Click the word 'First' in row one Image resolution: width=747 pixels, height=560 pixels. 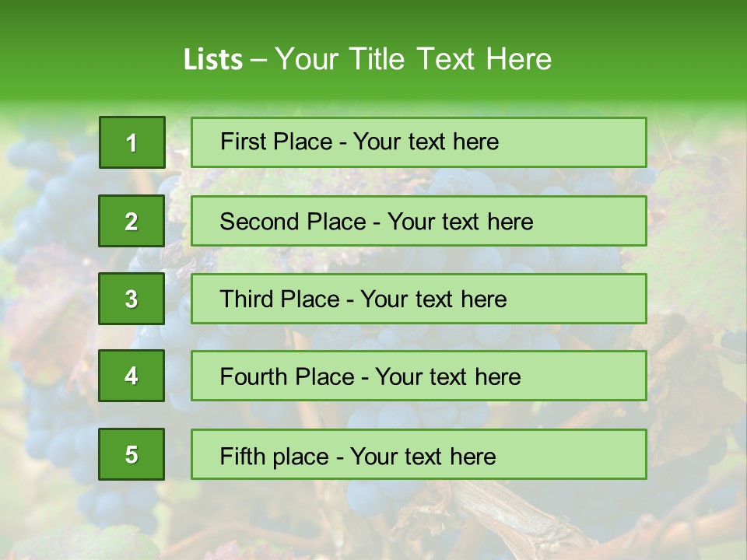[x=242, y=142]
